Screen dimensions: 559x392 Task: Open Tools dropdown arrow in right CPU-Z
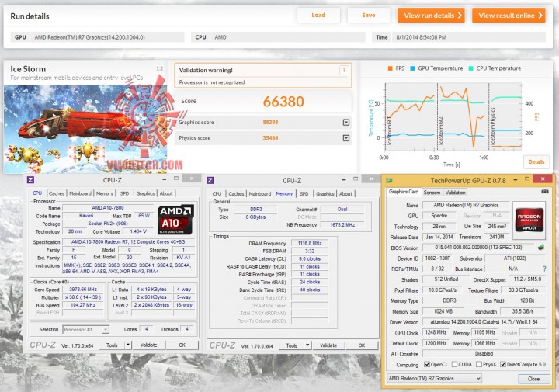click(307, 345)
